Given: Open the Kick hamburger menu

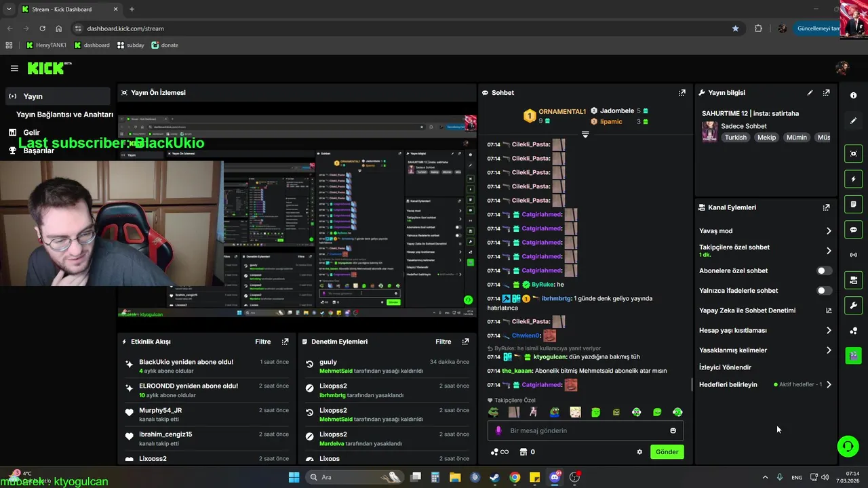Looking at the screenshot, I should [x=14, y=68].
